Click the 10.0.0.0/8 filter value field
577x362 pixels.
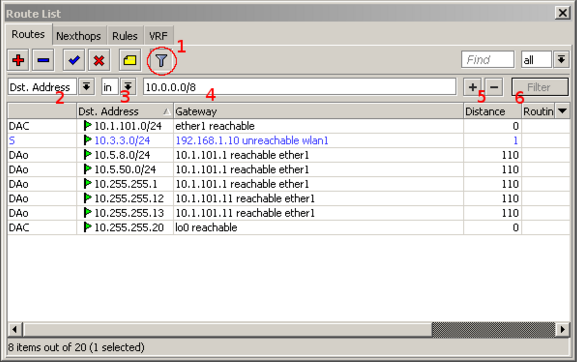click(x=300, y=87)
